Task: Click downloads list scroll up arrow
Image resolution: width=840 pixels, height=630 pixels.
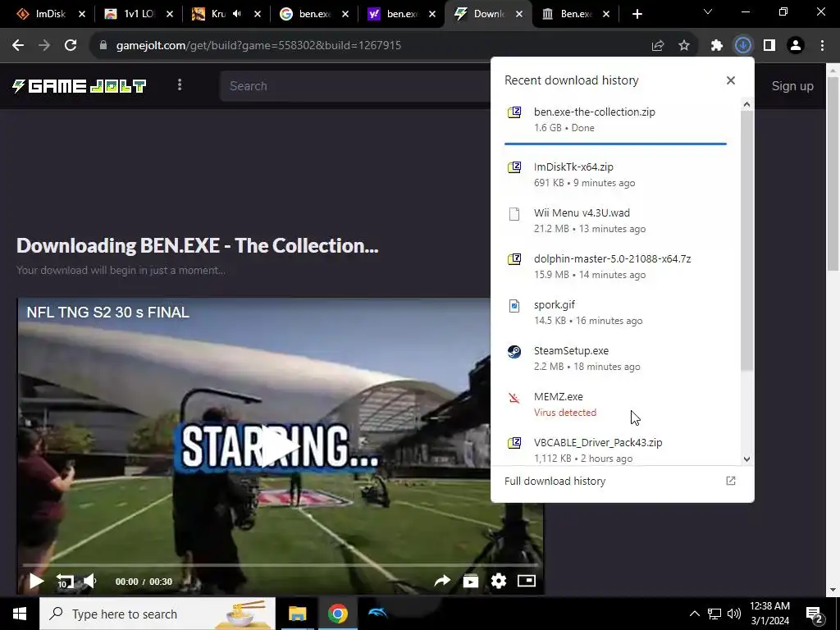Action: (746, 104)
